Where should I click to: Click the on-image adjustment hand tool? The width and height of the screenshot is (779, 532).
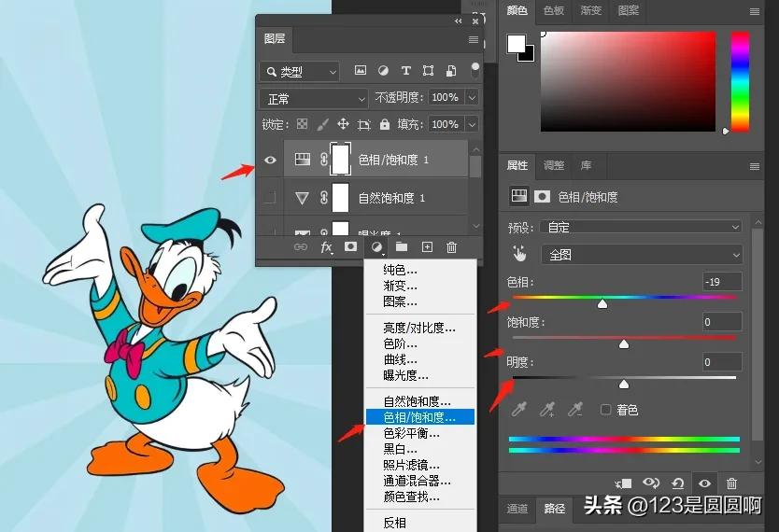[x=519, y=254]
